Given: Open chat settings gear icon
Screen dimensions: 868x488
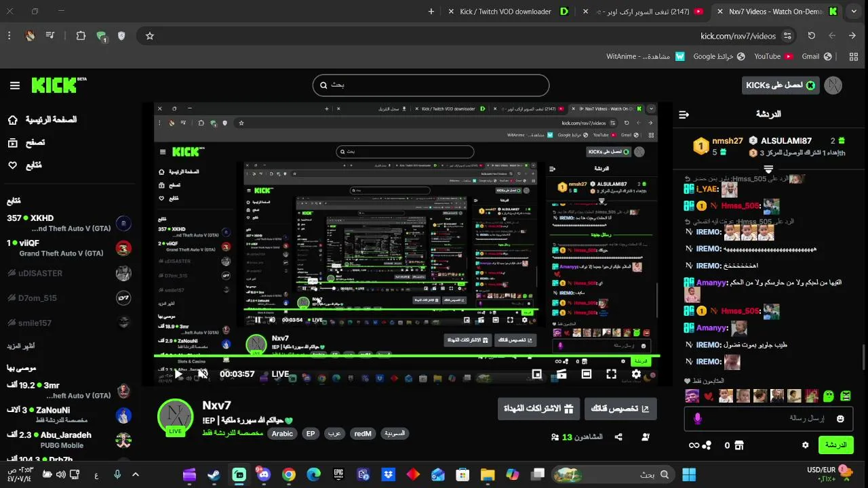Looking at the screenshot, I should pyautogui.click(x=805, y=445).
